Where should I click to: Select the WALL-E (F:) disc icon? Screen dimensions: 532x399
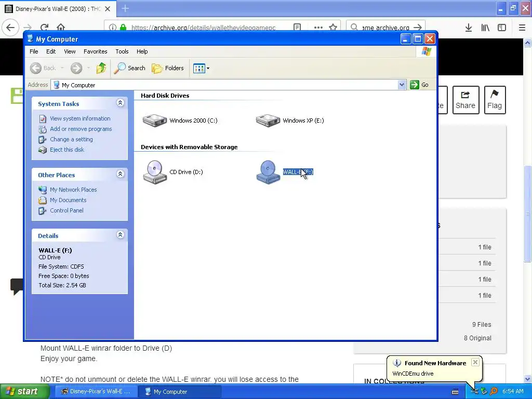[x=268, y=172]
